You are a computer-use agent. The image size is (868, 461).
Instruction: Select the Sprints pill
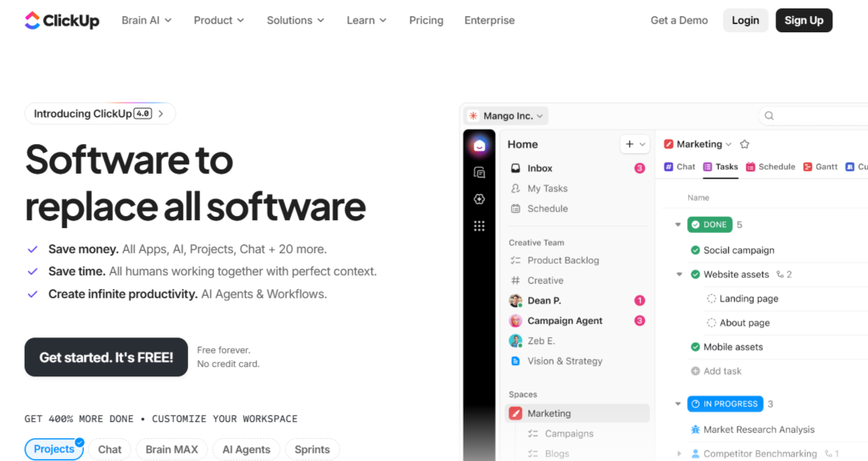pyautogui.click(x=312, y=449)
